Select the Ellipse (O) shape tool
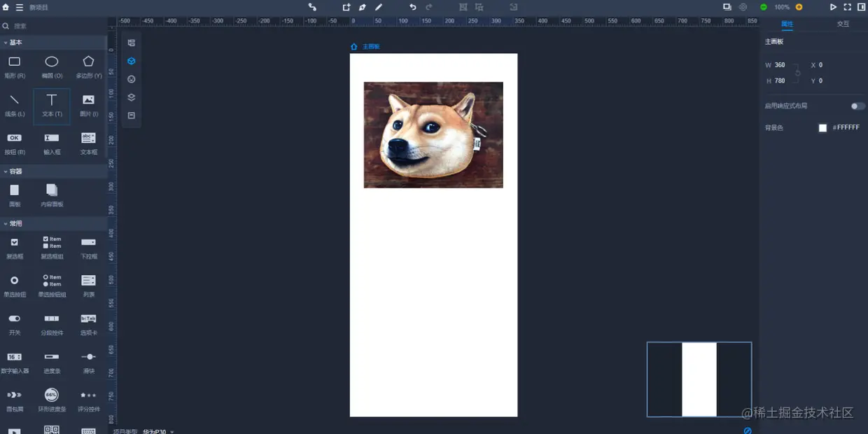The image size is (868, 434). 52,66
